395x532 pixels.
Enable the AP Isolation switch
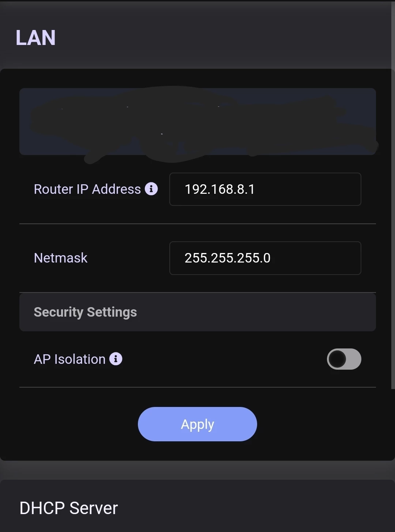(x=344, y=359)
